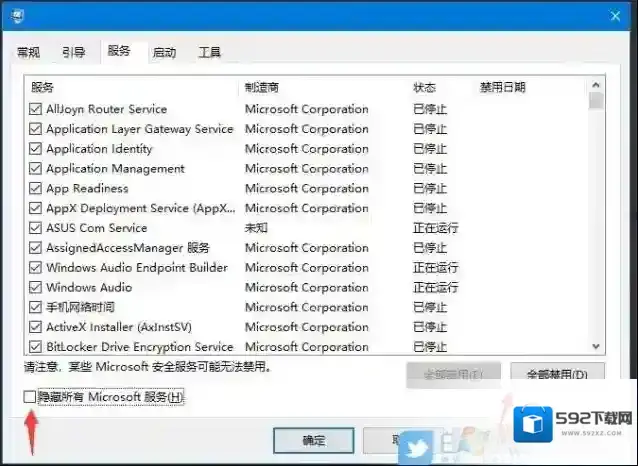
Task: Toggle BitLocker Drive Encryption Service checkbox
Action: tap(36, 347)
